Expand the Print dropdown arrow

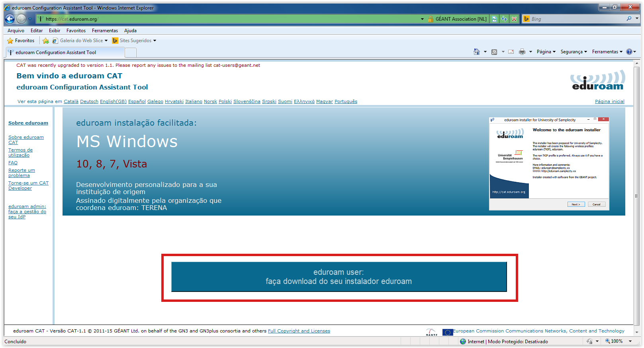click(x=530, y=52)
